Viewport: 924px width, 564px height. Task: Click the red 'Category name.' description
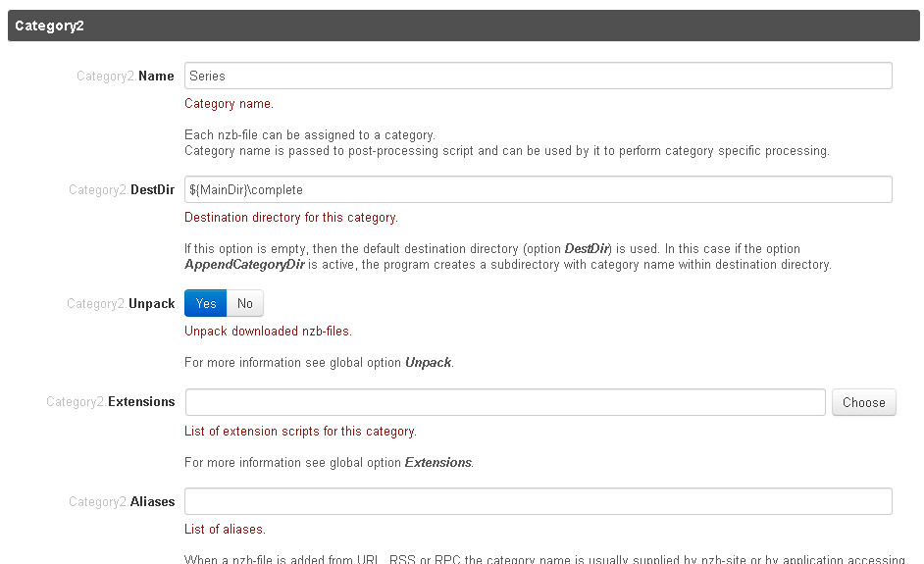click(229, 104)
